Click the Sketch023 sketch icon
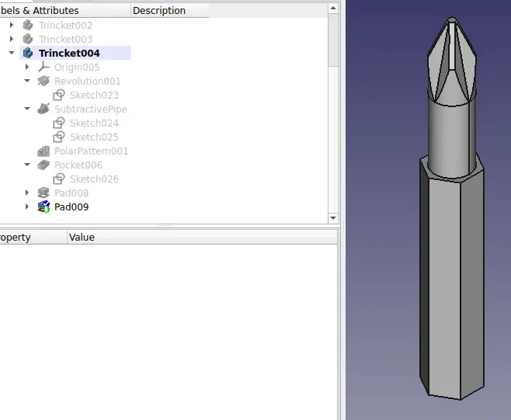 (59, 95)
